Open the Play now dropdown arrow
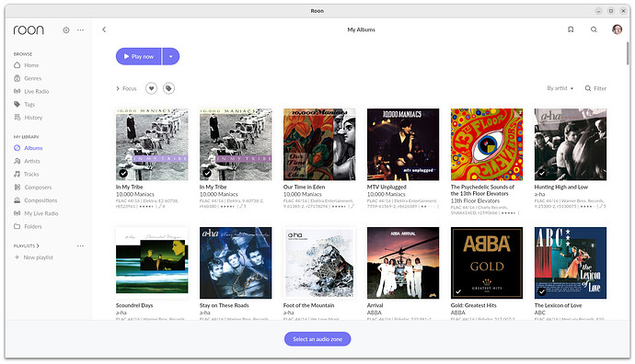 coord(171,57)
